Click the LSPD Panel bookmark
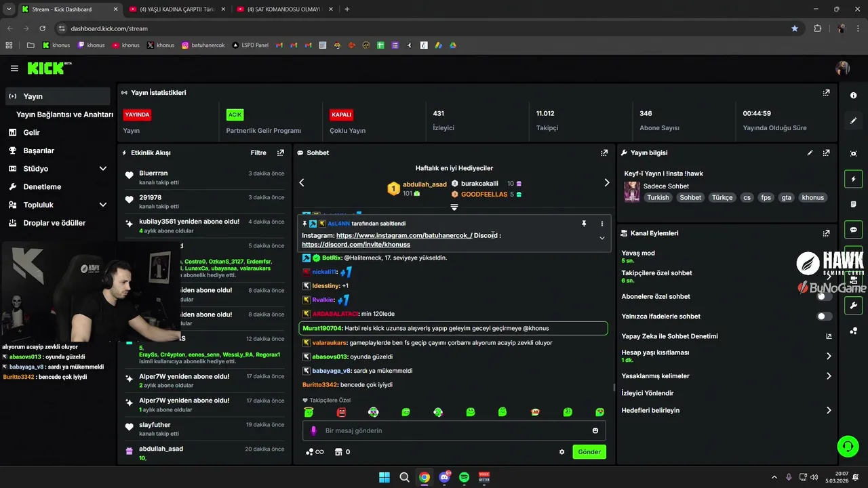The height and width of the screenshot is (488, 868). point(250,45)
